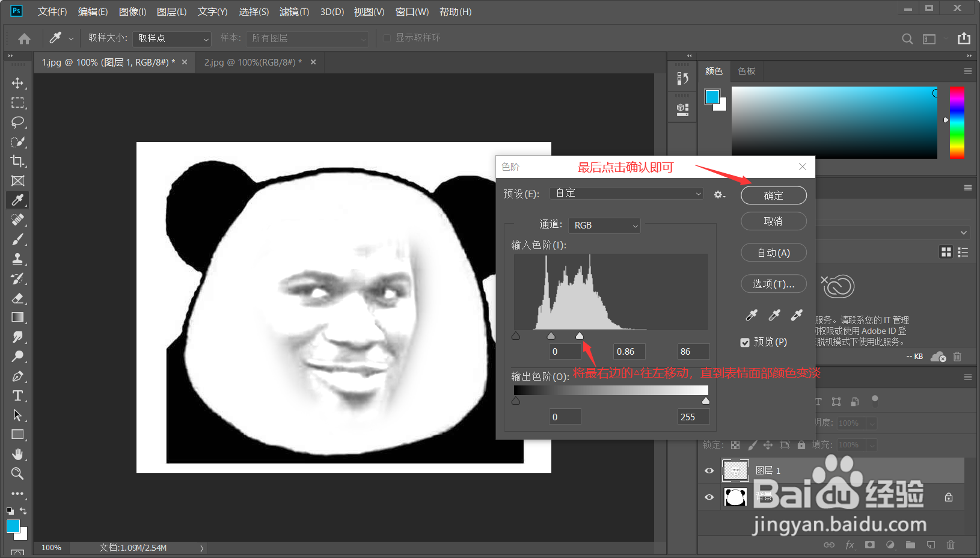Click the 自动(A) button
Image resolution: width=980 pixels, height=558 pixels.
click(x=774, y=253)
